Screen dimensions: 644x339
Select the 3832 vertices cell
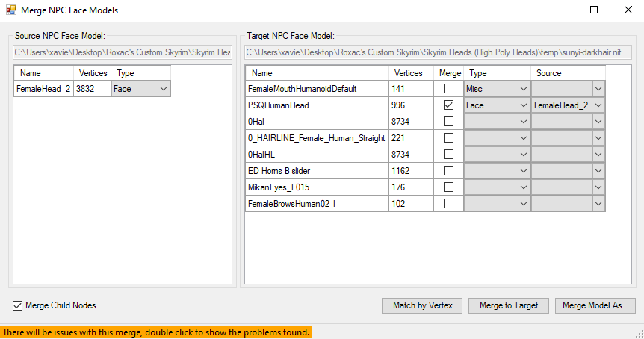[93, 89]
